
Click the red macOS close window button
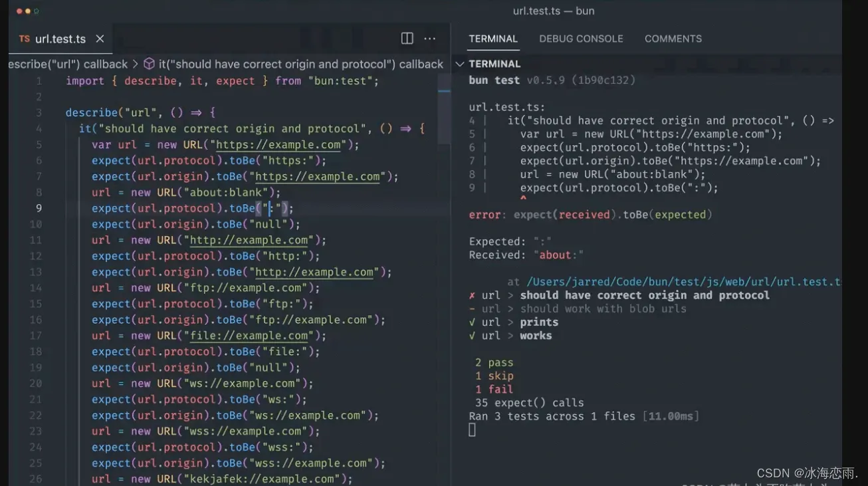pos(19,11)
